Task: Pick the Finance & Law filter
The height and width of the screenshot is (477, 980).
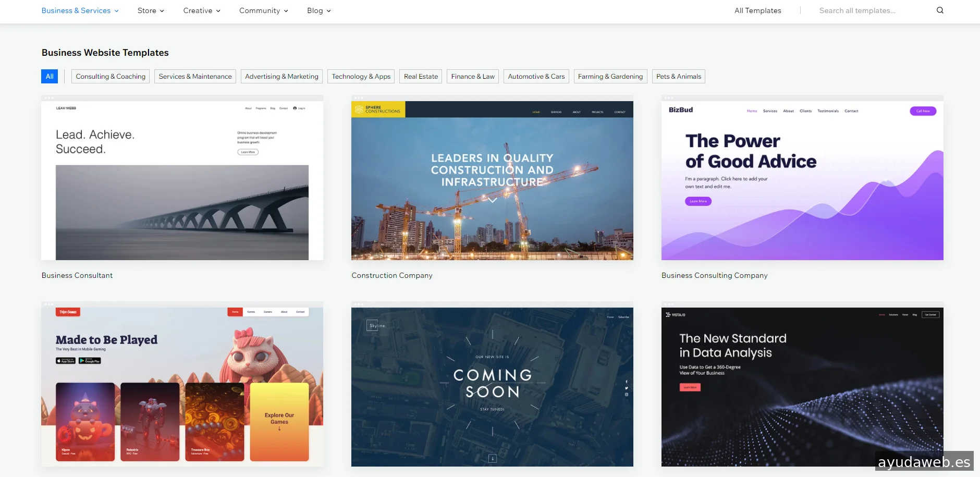Action: coord(473,77)
